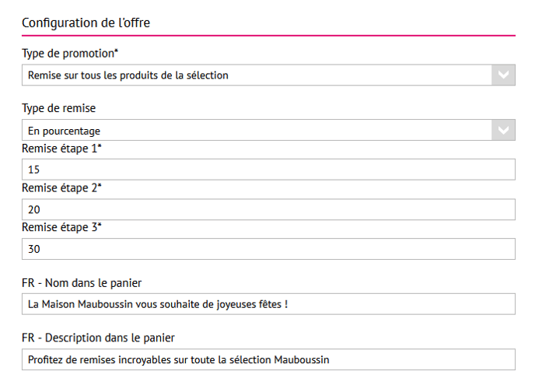Screen dimensions: 535x392
Task: Click the Type de remise chevron arrow
Action: (503, 131)
